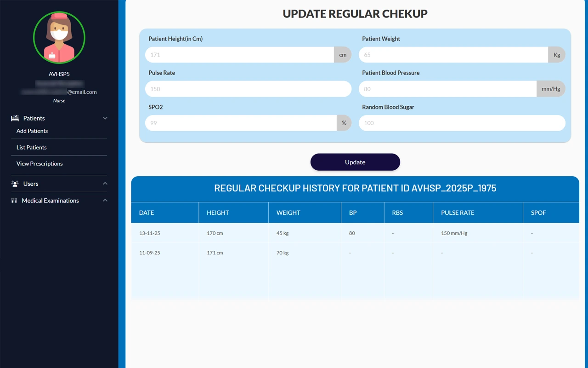The height and width of the screenshot is (368, 588).
Task: Go to View Prescriptions page
Action: click(40, 164)
